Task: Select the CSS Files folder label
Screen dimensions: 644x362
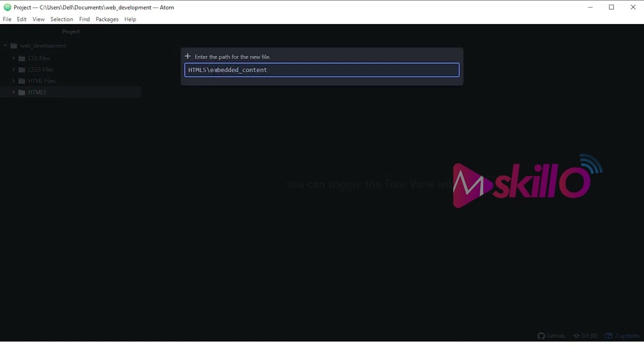Action: pyautogui.click(x=39, y=58)
